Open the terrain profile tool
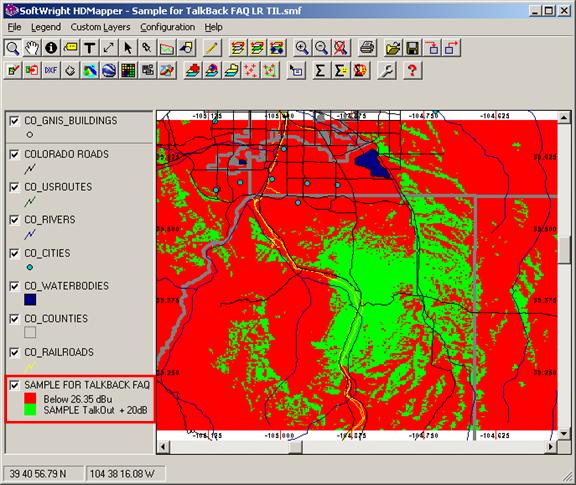 166,48
